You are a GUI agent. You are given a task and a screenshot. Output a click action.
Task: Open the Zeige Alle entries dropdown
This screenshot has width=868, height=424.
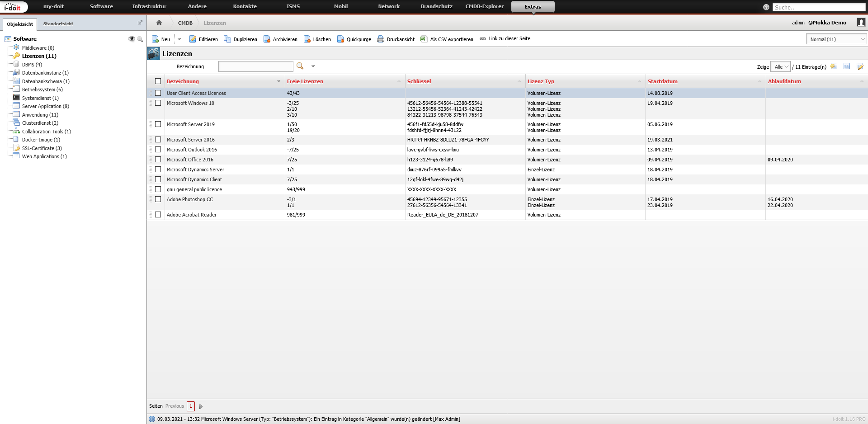pos(780,67)
